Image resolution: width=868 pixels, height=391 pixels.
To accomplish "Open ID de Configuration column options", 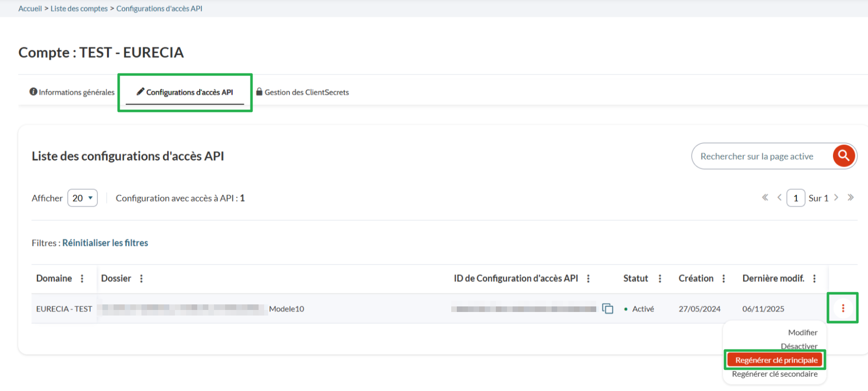I will pos(588,279).
